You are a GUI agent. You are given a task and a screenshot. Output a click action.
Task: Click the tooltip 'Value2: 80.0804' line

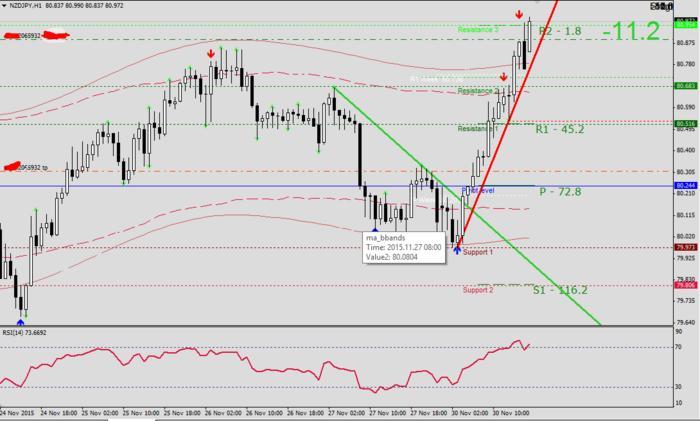click(392, 257)
